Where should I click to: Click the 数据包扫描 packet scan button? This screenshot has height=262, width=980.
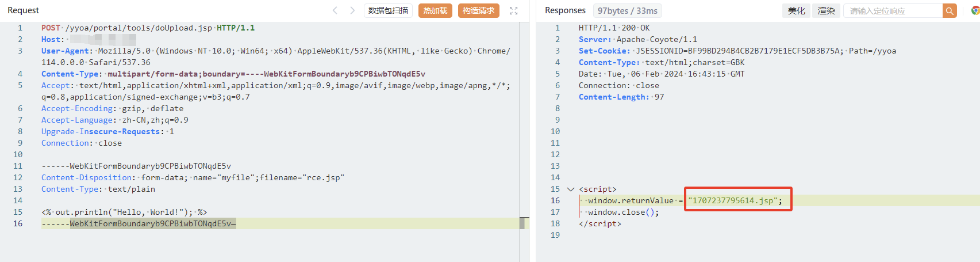pyautogui.click(x=388, y=10)
